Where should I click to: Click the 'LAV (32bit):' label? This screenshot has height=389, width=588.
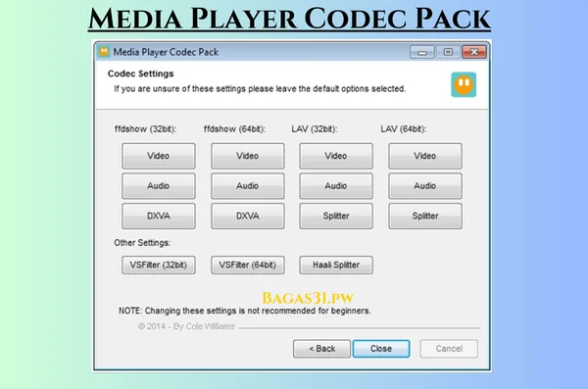(x=315, y=129)
